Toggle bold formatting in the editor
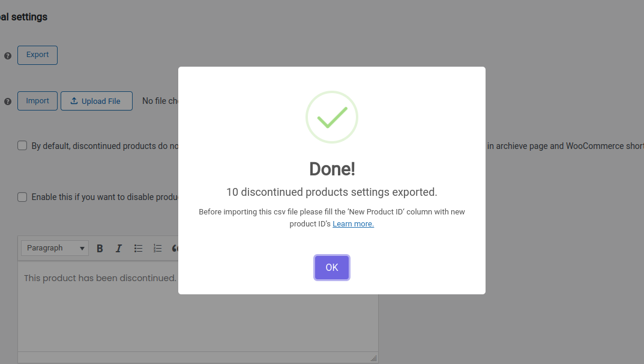 tap(100, 248)
